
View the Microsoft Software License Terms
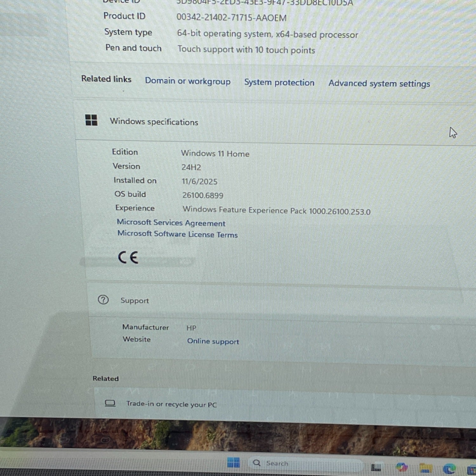point(178,235)
